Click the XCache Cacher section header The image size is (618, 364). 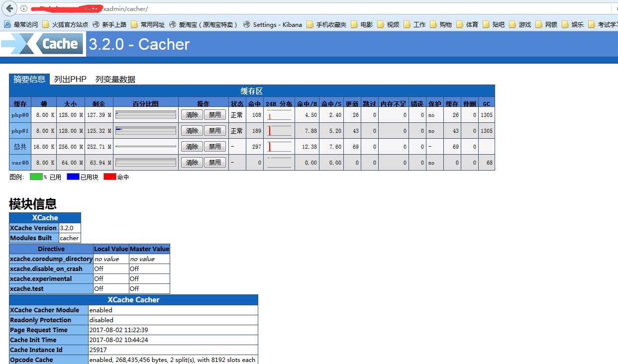point(134,300)
